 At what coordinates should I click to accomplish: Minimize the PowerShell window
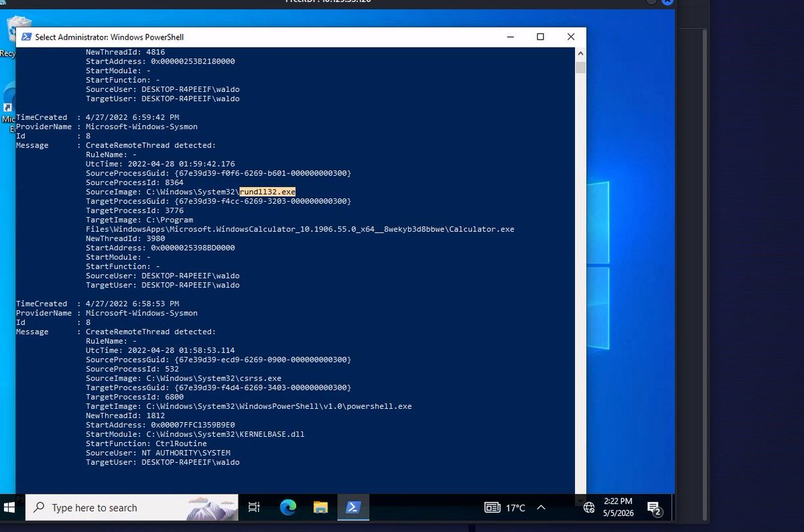[509, 37]
